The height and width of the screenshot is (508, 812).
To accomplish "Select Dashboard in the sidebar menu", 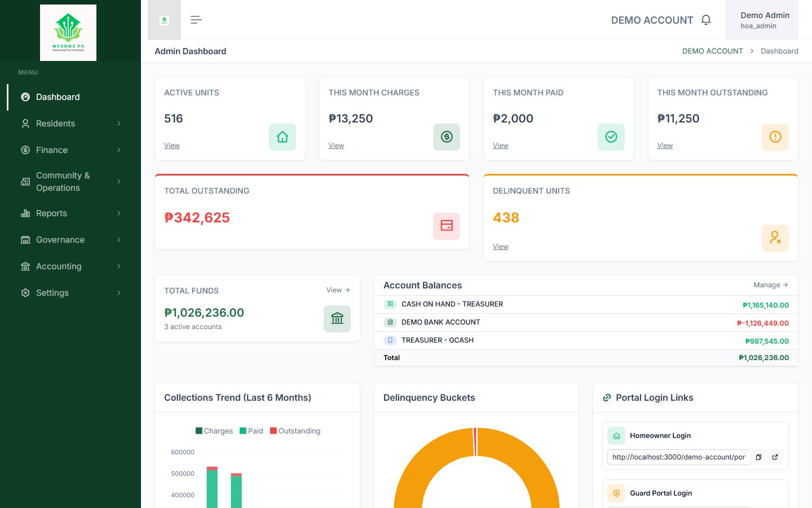I will tap(70, 97).
